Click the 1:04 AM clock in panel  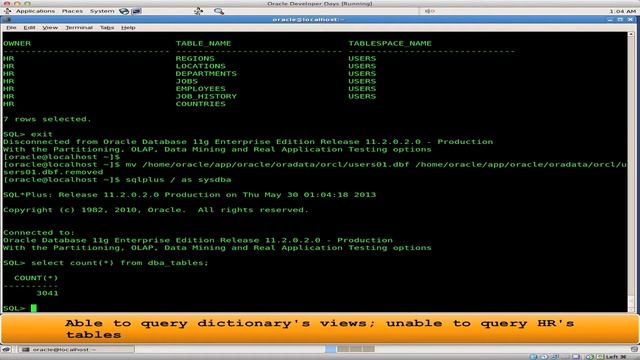click(622, 11)
